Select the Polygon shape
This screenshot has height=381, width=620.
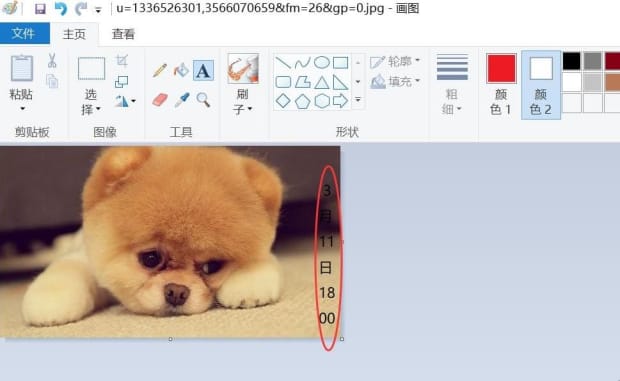point(302,82)
